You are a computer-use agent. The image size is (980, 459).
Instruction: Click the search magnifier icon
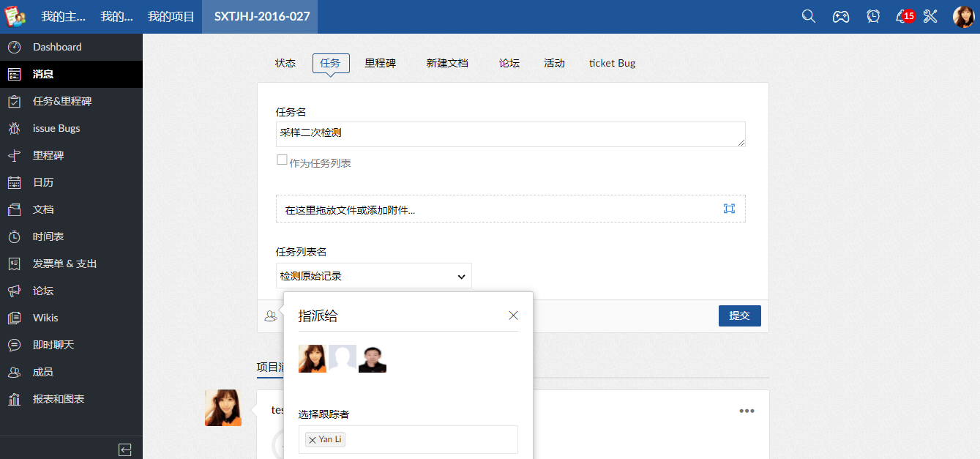pos(808,16)
